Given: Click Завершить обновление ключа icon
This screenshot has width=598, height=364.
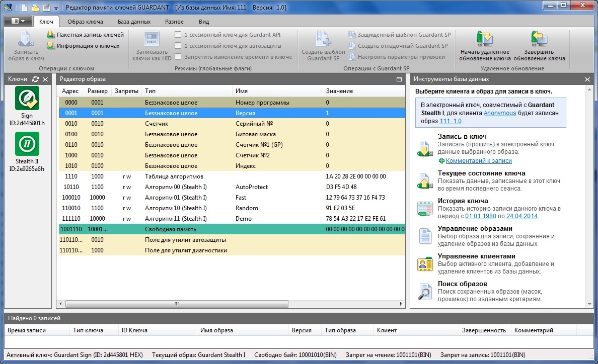Looking at the screenshot, I should (539, 39).
